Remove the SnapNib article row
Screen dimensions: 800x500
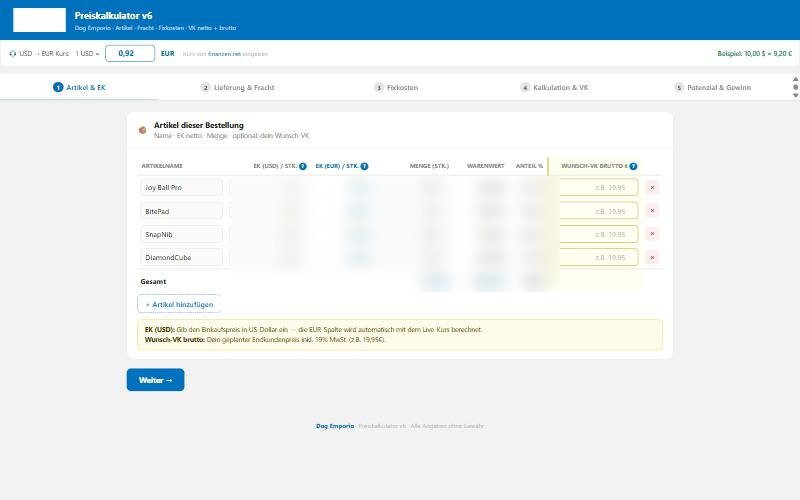click(652, 234)
